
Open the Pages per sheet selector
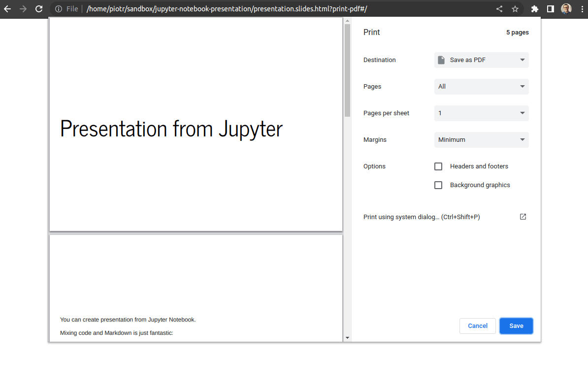481,113
